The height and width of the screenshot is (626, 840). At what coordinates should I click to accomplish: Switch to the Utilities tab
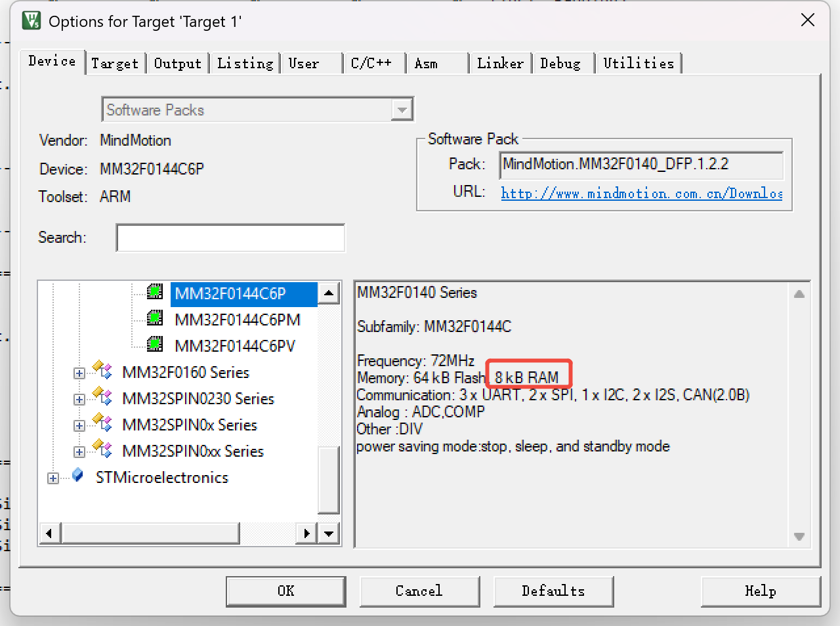coord(639,64)
